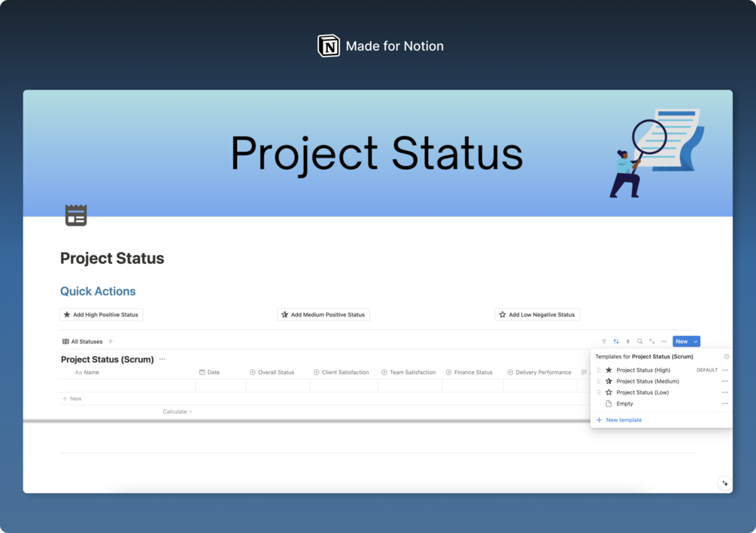Screen dimensions: 756x533
Task: Click the expand full page arrows icon
Action: 652,341
